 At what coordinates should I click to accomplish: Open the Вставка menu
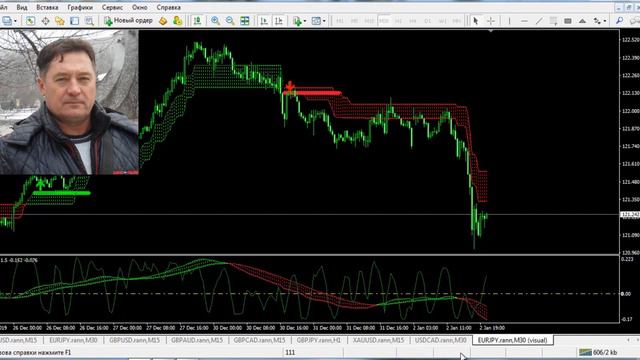tap(47, 7)
